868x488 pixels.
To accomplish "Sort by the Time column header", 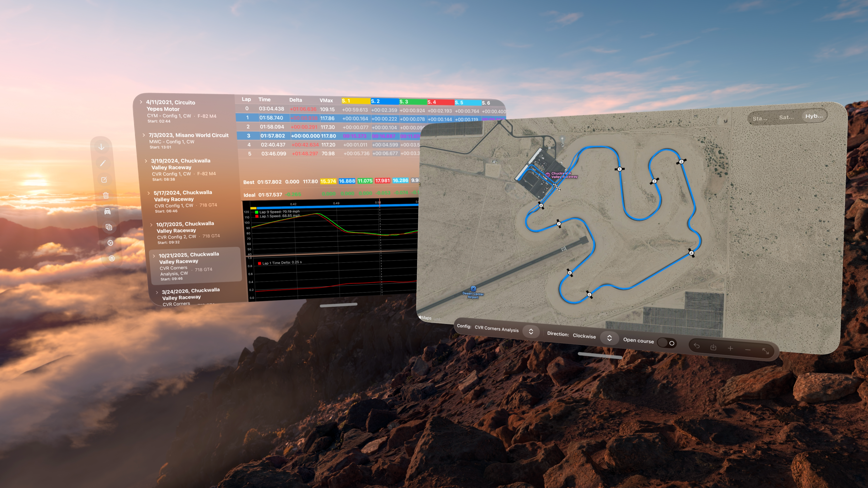I will pos(264,100).
